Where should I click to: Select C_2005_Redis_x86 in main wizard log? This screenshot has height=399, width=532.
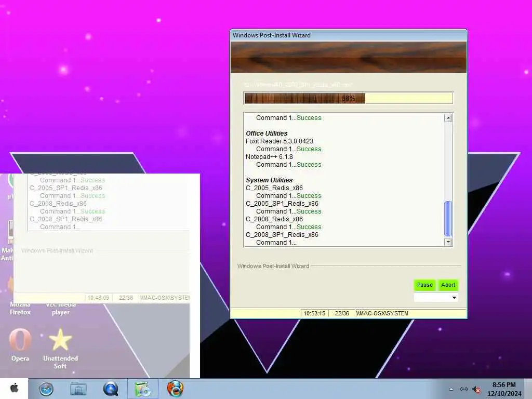coord(274,188)
